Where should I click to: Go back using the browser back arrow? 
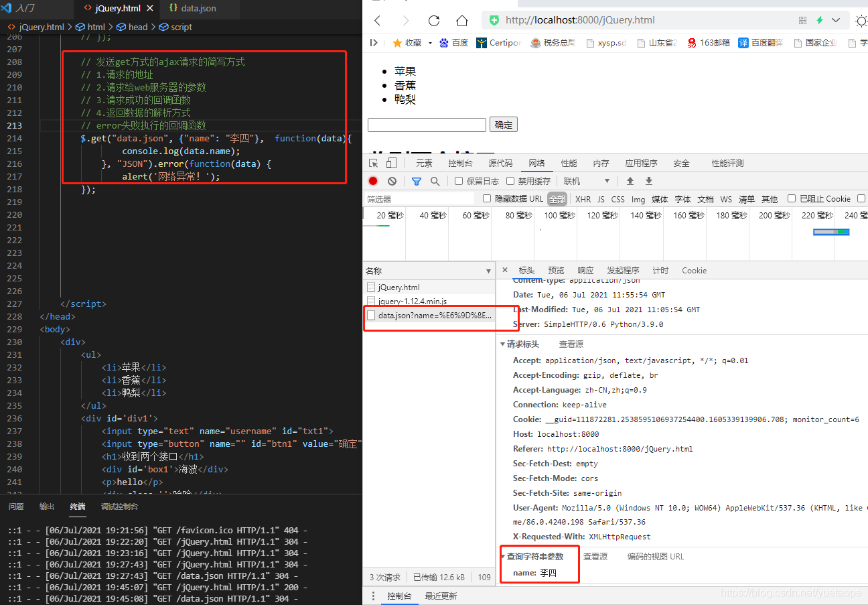tap(377, 20)
